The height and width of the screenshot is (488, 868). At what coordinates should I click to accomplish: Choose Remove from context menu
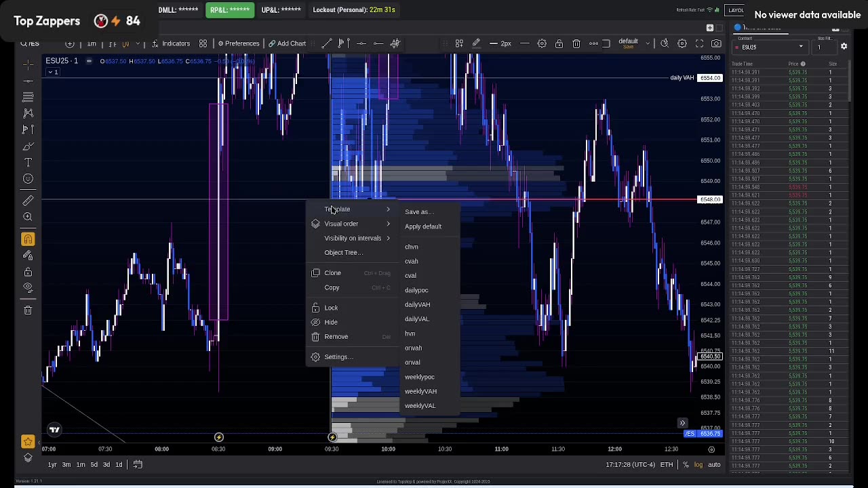point(351,337)
